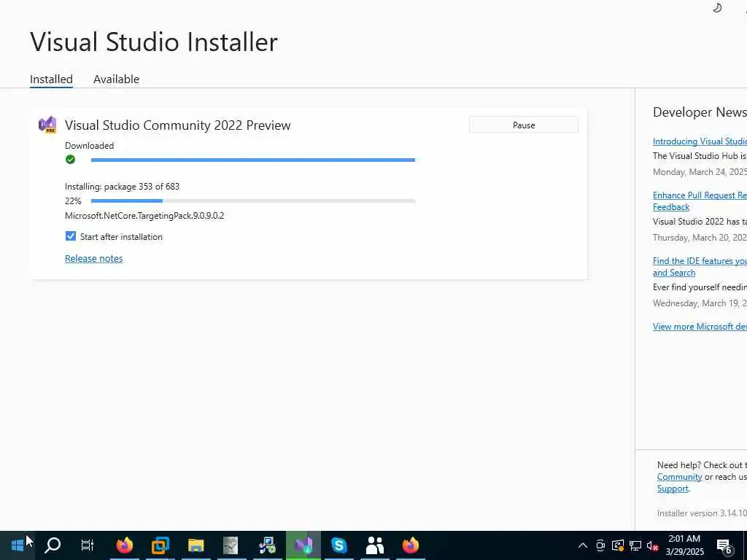Click the Monday, March 24 news date
Screen dimensions: 747x560
click(x=700, y=172)
